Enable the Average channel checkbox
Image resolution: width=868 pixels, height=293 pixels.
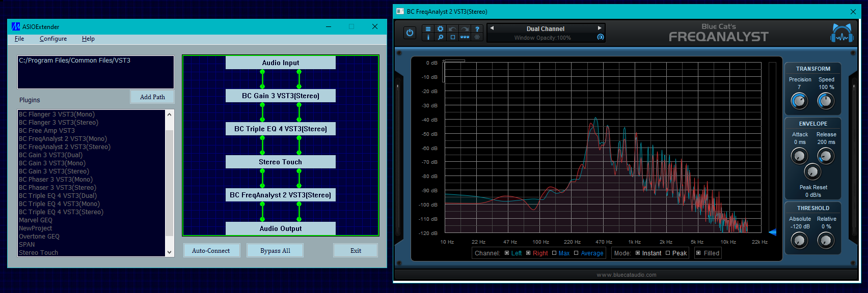pyautogui.click(x=576, y=253)
